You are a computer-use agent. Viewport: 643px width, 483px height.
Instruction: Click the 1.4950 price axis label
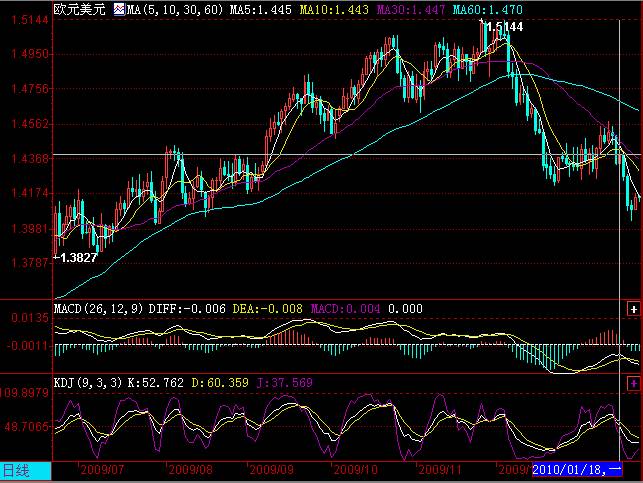click(30, 54)
